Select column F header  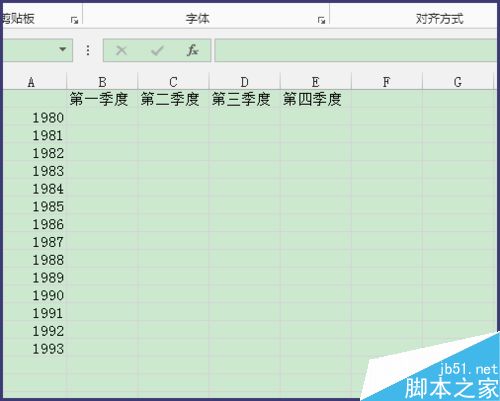387,82
